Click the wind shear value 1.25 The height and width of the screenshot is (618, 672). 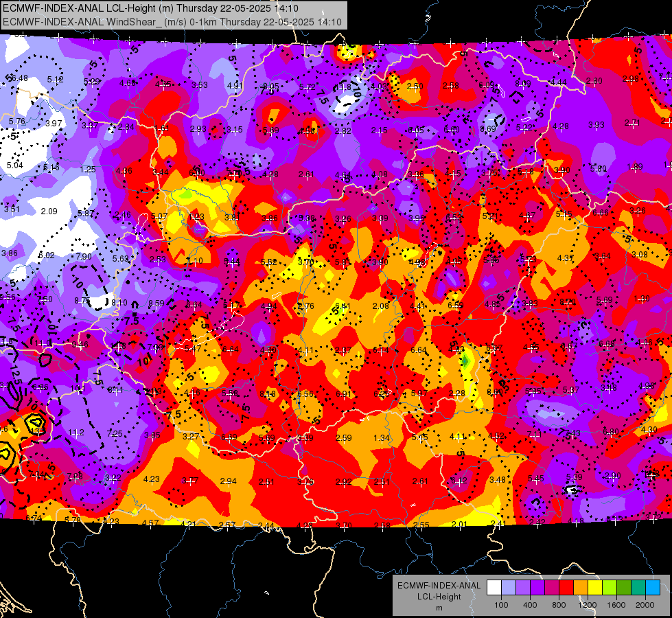tap(87, 170)
